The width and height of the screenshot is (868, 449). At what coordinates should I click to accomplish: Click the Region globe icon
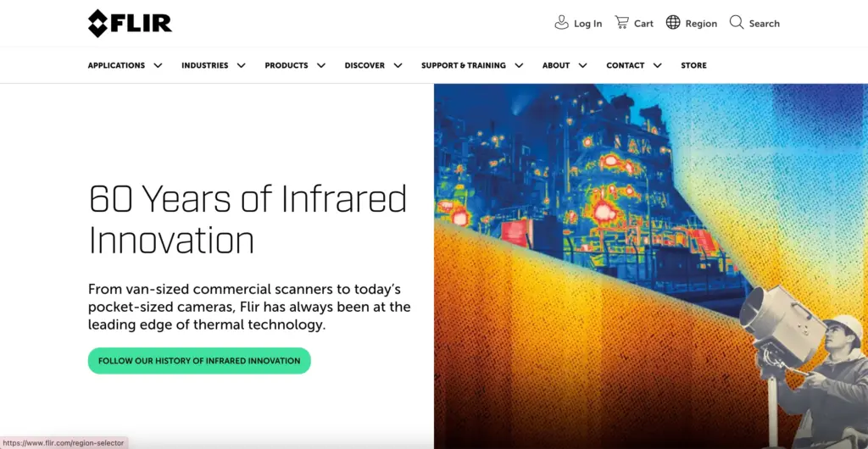click(673, 23)
